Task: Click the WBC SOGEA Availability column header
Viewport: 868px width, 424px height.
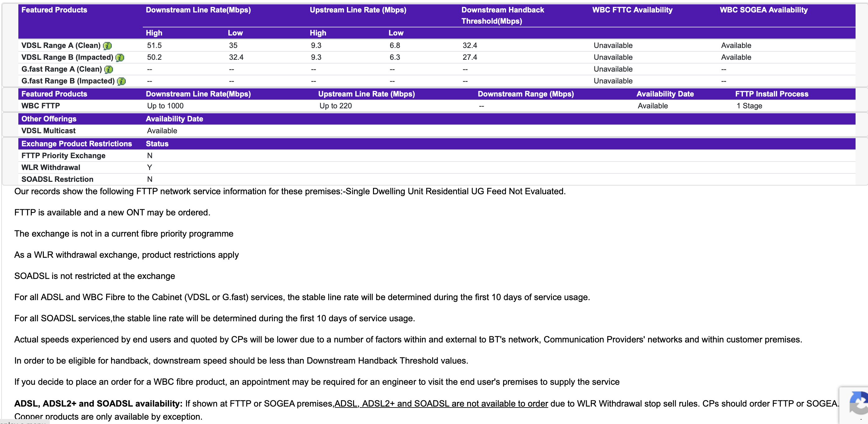Action: tap(763, 10)
